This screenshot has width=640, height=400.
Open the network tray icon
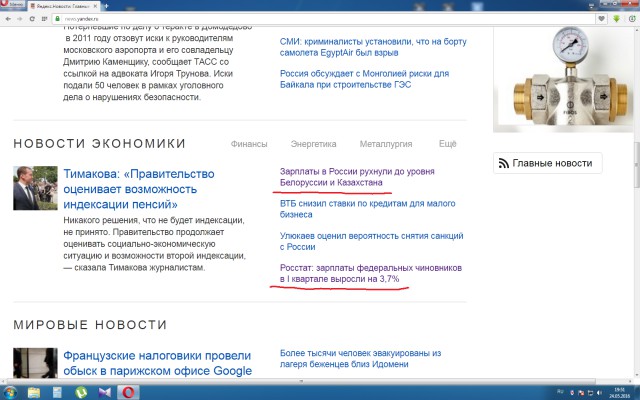pos(590,393)
